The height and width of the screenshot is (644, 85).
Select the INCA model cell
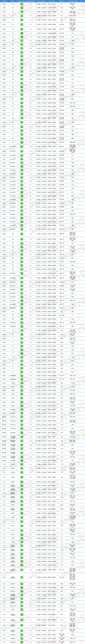tap(13, 398)
